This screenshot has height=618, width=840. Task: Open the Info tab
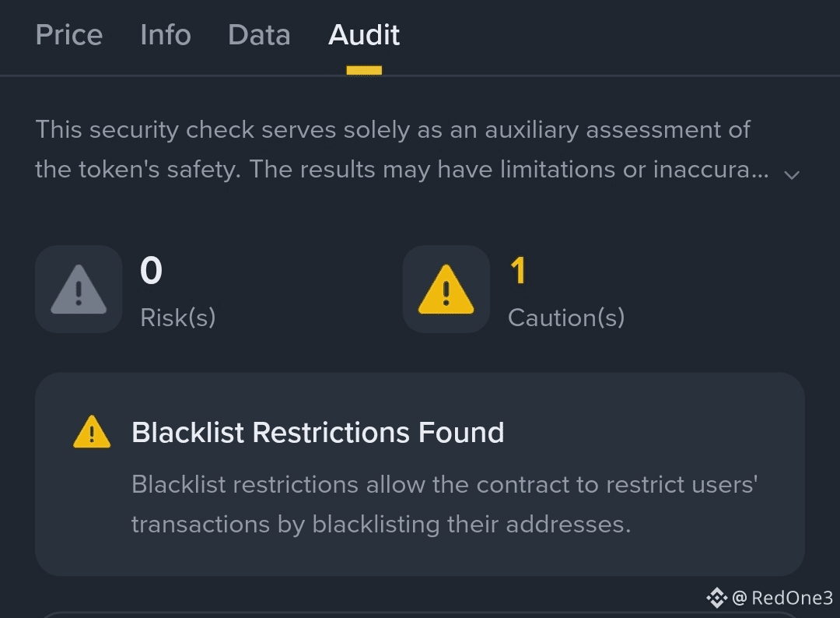tap(166, 35)
